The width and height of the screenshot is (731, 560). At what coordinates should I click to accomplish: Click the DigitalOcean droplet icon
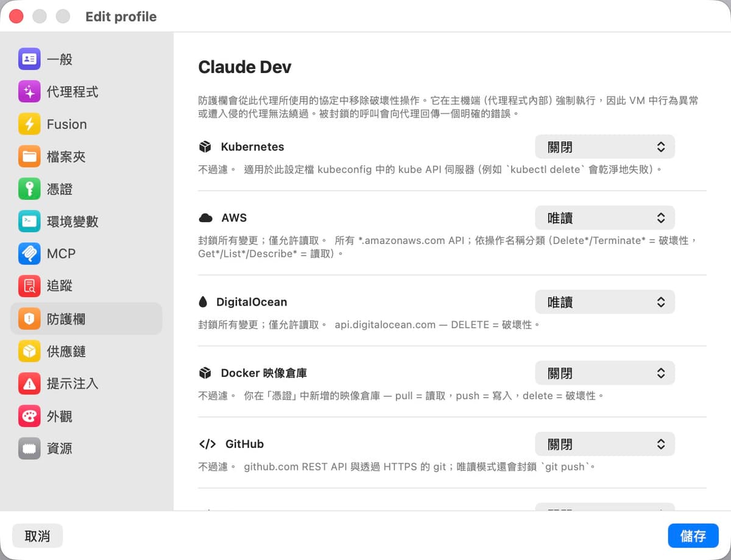pos(203,302)
